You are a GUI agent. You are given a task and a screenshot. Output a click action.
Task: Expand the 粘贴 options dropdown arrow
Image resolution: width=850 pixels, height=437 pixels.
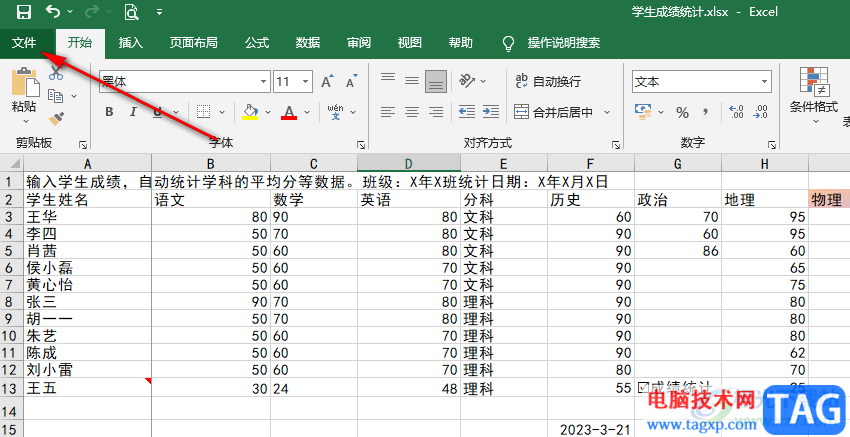(x=25, y=121)
